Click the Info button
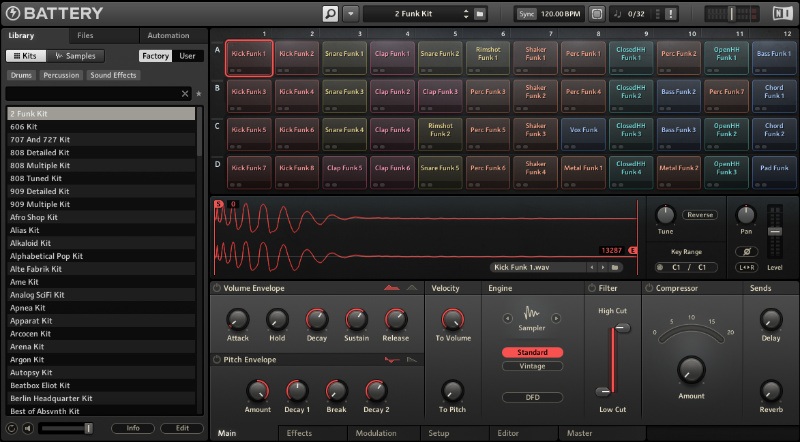Image resolution: width=800 pixels, height=442 pixels. coord(133,428)
